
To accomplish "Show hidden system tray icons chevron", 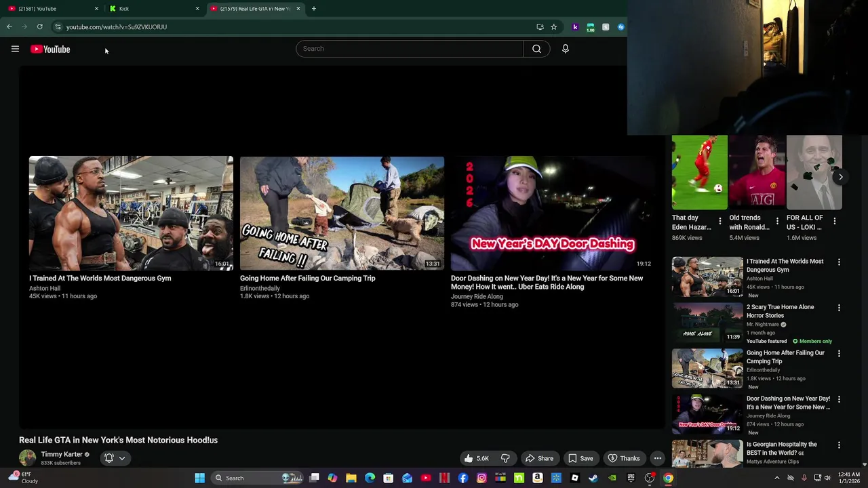I will [x=777, y=478].
